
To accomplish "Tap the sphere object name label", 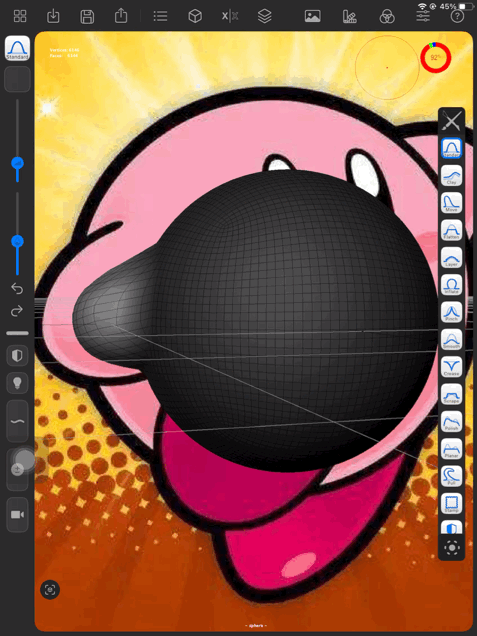I will point(254,626).
